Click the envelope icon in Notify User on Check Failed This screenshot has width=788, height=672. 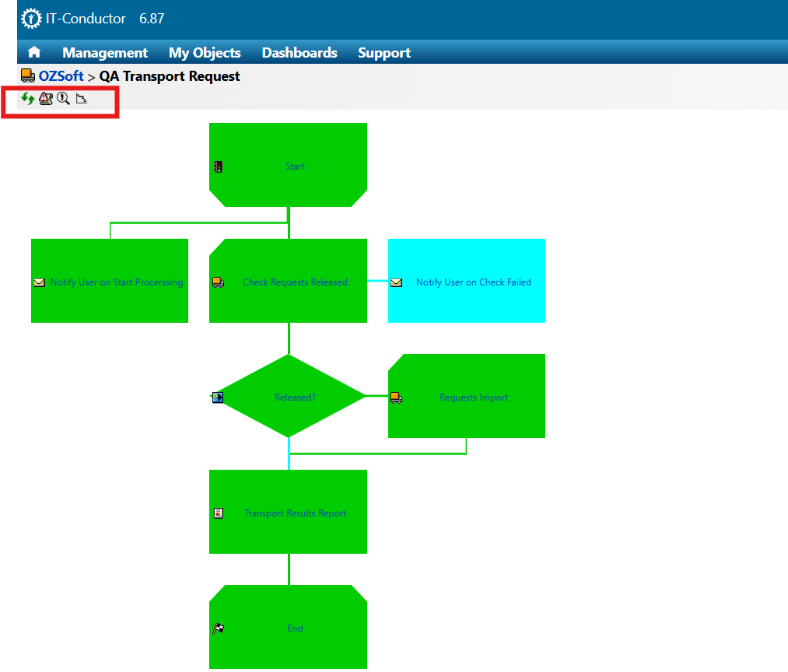coord(397,282)
